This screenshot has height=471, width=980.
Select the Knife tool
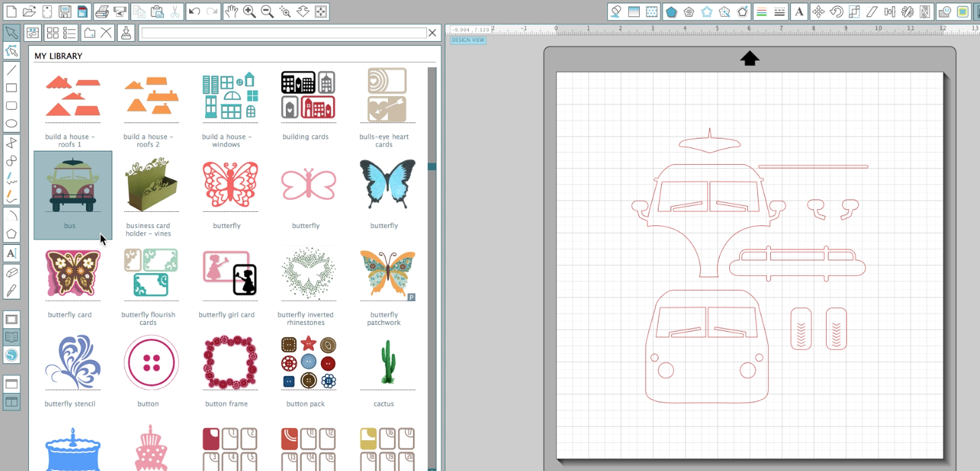click(11, 291)
